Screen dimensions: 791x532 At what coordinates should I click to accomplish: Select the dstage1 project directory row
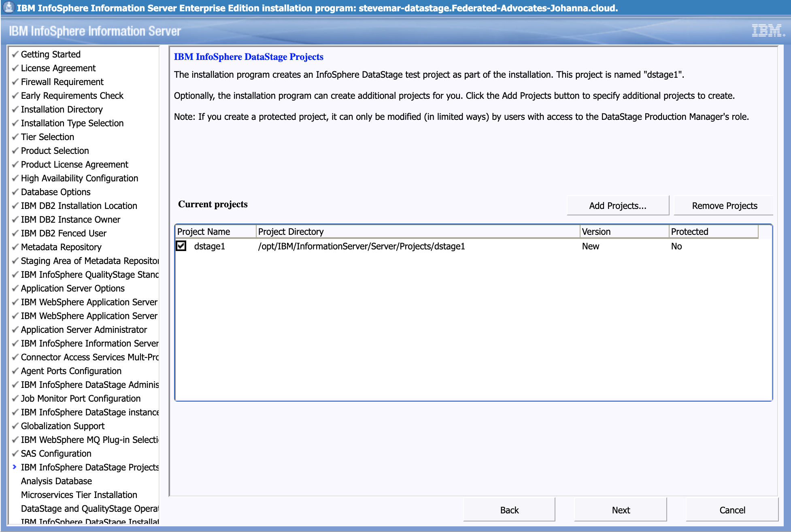pyautogui.click(x=361, y=246)
